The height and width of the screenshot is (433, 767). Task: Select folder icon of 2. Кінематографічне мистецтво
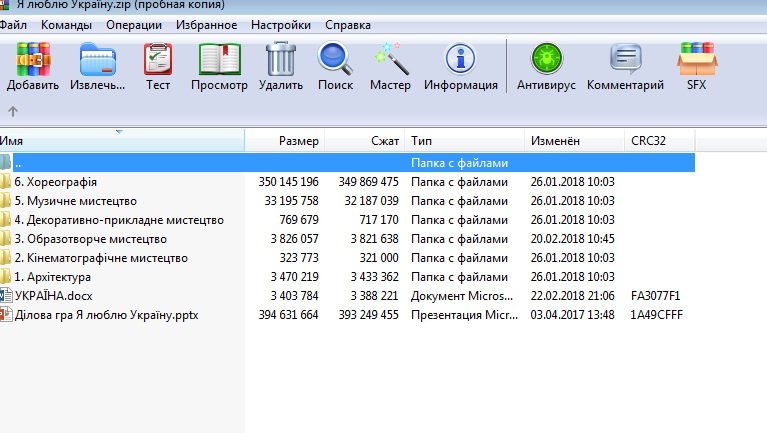click(x=5, y=258)
